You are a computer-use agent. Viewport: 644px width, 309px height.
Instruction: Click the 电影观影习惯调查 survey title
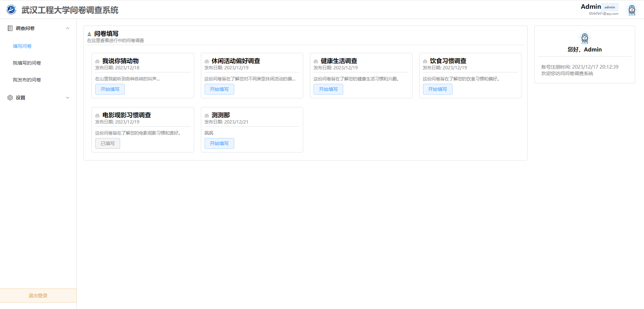127,115
